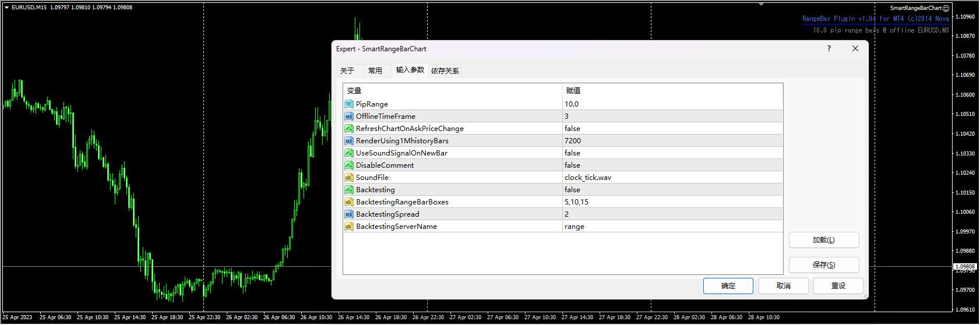Reset parameters with the 重设 button
The width and height of the screenshot is (980, 325).
[838, 286]
